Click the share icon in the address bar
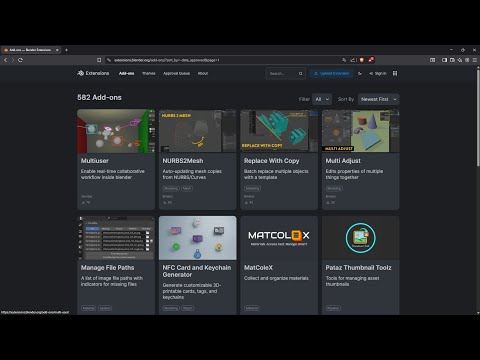The width and height of the screenshot is (480, 360). coord(353,60)
